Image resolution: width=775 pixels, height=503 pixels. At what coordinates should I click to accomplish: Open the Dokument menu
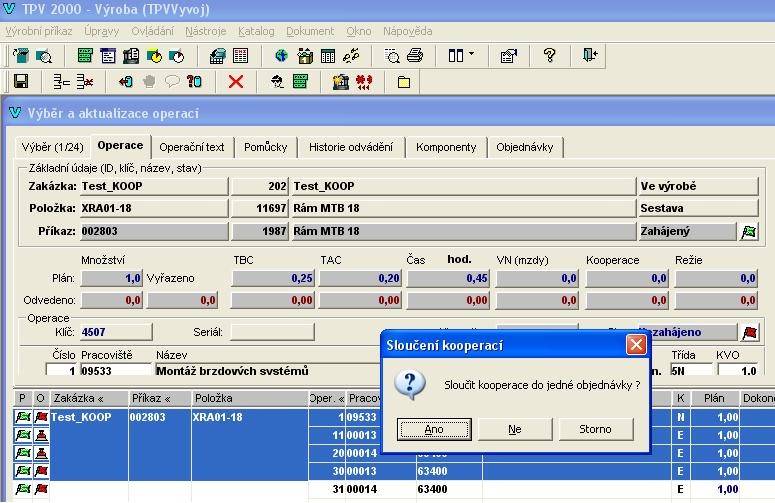click(310, 31)
